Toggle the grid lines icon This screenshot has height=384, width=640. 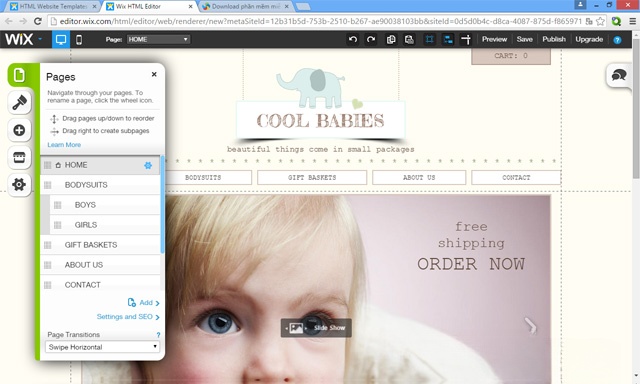click(x=429, y=39)
